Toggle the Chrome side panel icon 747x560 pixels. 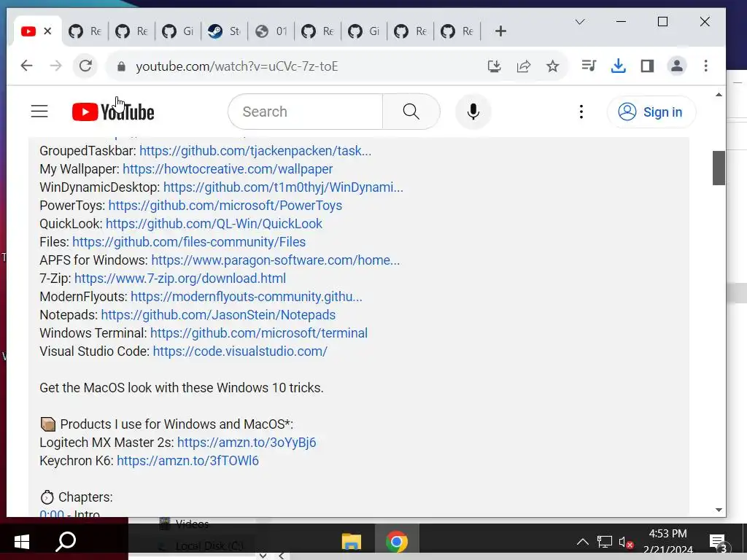point(647,66)
